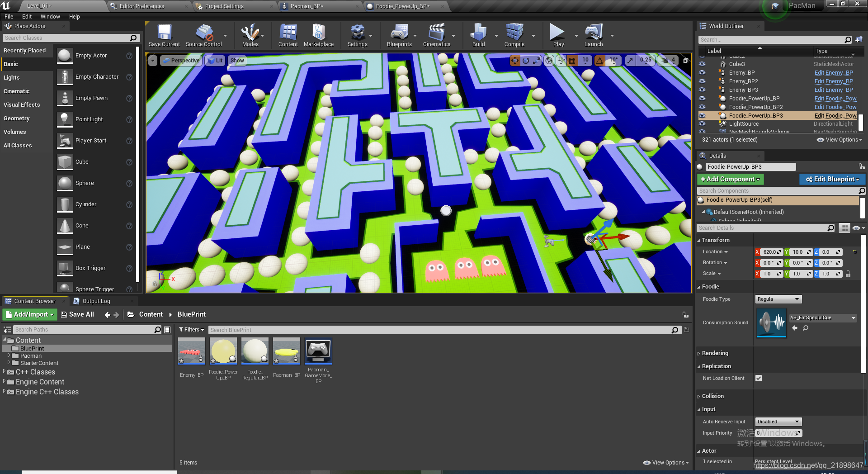Open World Outliner View Options dropdown

tap(840, 140)
